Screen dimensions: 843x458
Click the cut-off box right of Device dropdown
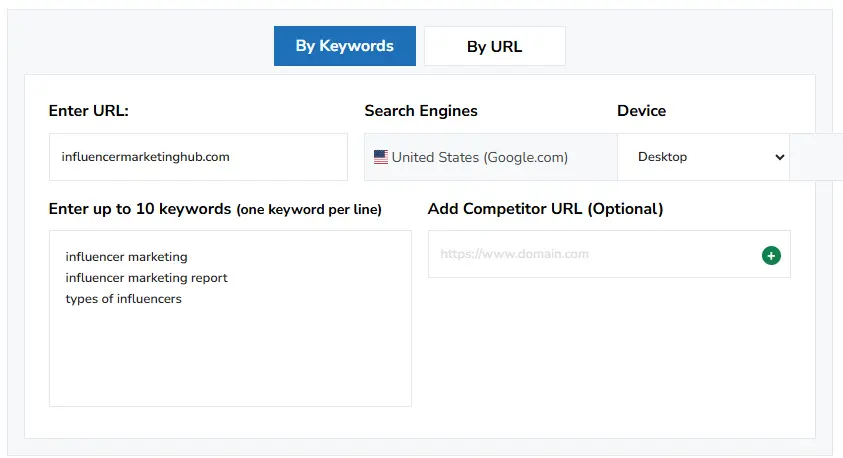815,157
